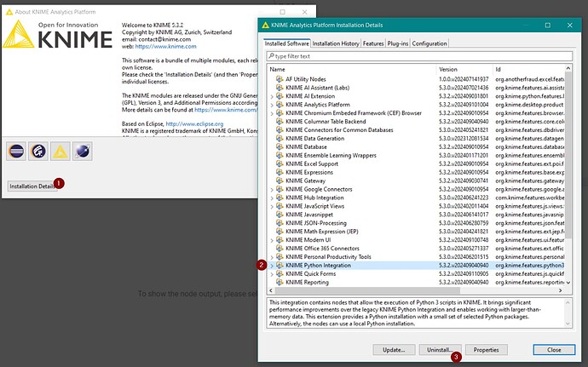The width and height of the screenshot is (588, 367).
Task: Click the KNIME logo in the Installation Details title bar
Action: (x=266, y=25)
